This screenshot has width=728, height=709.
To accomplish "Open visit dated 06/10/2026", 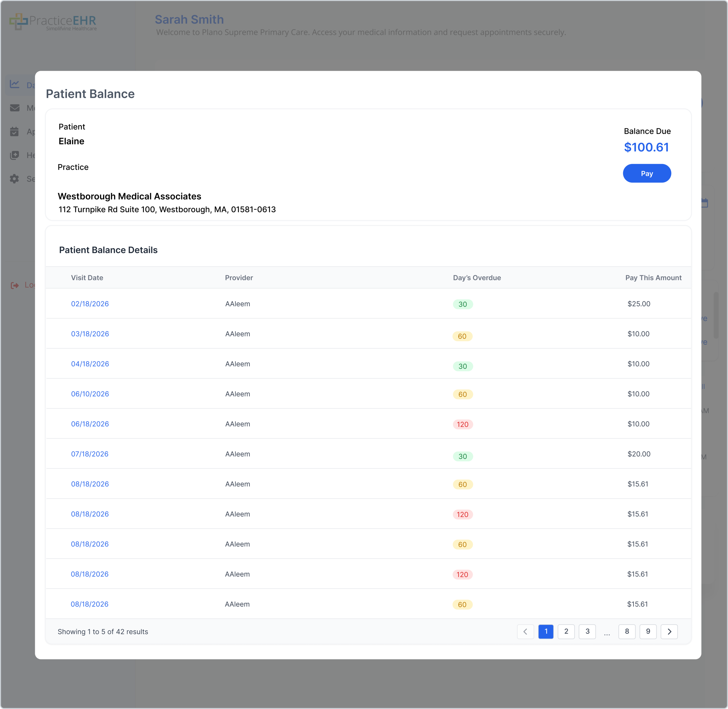I will tap(90, 394).
